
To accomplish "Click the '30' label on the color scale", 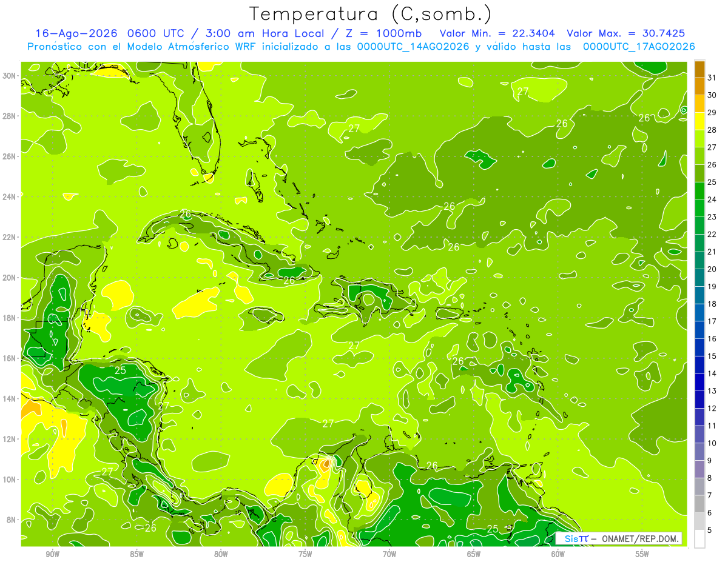I will pyautogui.click(x=712, y=95).
